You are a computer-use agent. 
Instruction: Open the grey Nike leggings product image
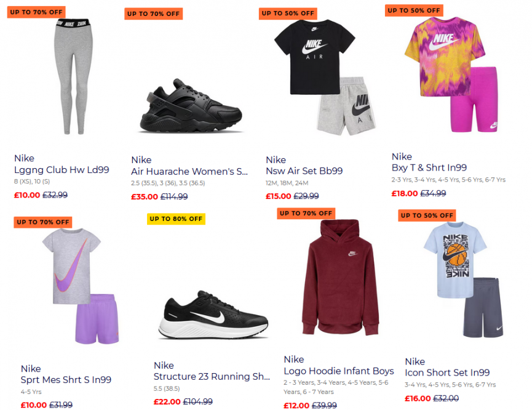73,76
